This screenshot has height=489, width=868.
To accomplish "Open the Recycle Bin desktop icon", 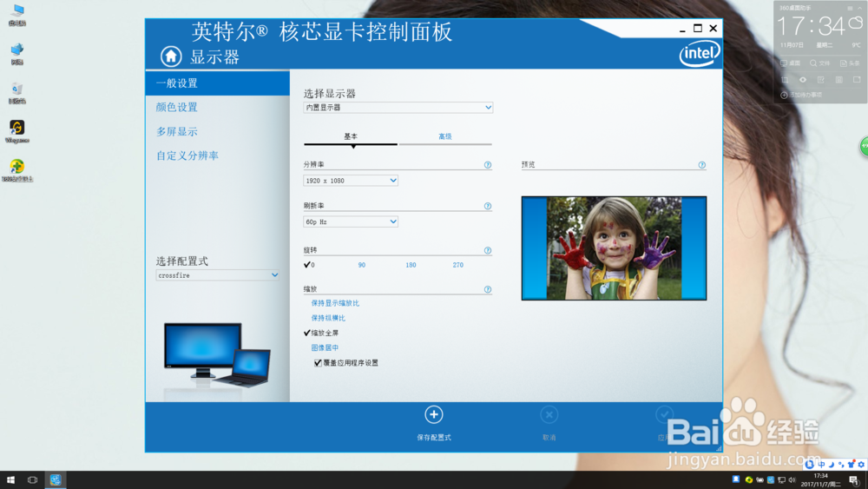I will pos(17,93).
